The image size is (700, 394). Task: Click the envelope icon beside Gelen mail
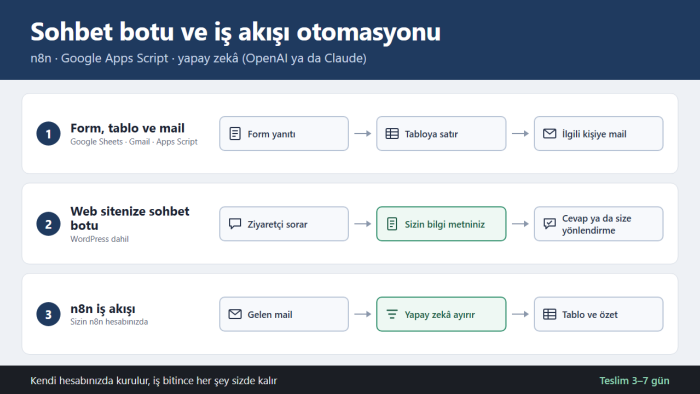tap(235, 314)
